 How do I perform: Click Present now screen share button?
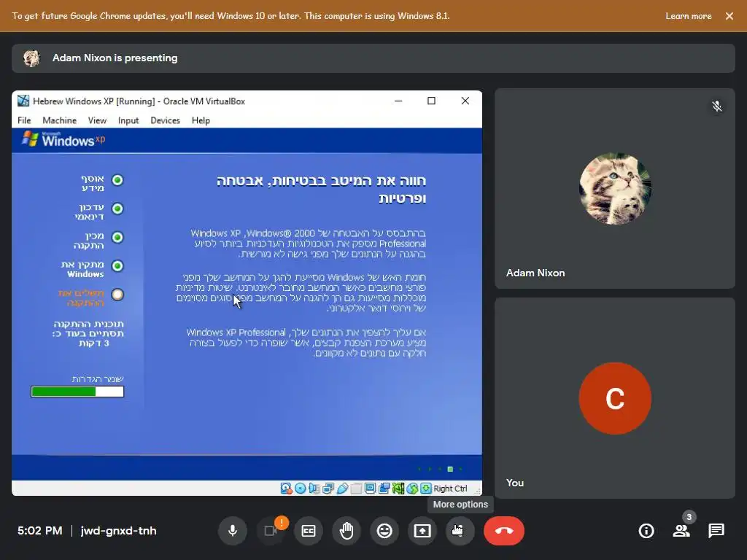422,531
